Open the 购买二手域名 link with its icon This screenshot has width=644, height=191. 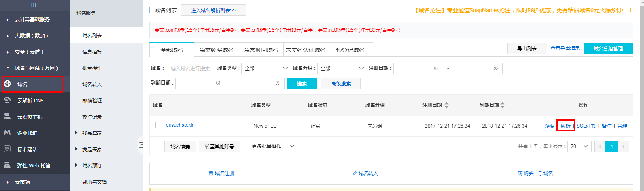[535, 174]
